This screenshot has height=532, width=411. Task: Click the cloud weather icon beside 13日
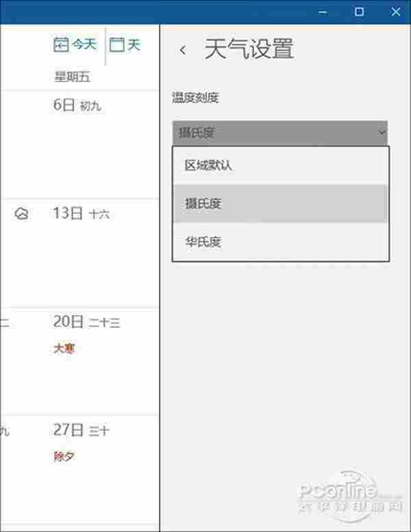(23, 214)
